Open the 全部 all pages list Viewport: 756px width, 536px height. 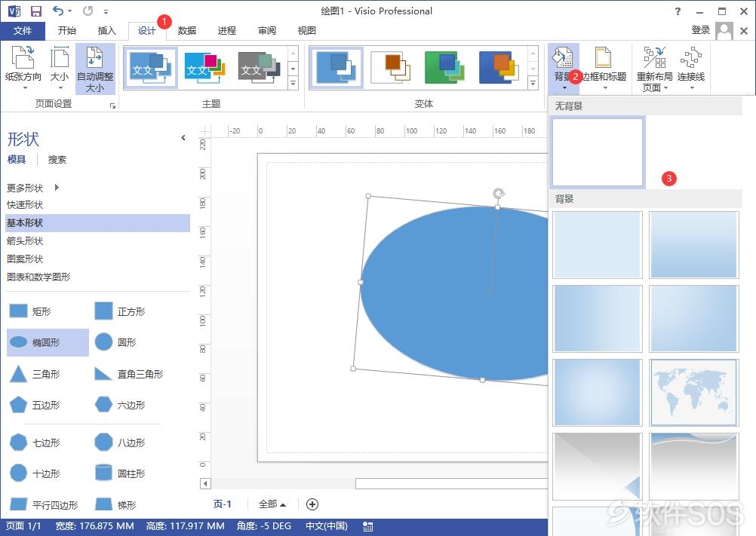(x=272, y=504)
